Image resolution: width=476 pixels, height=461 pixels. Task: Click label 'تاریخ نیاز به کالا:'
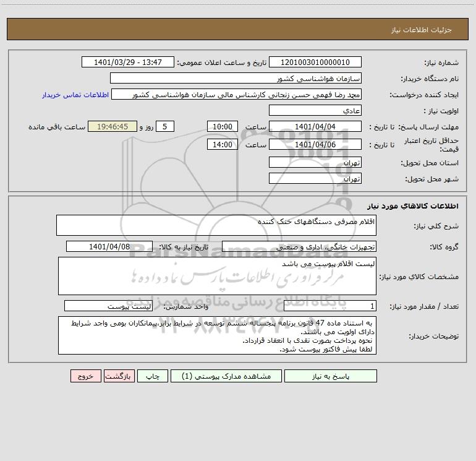tap(184, 247)
